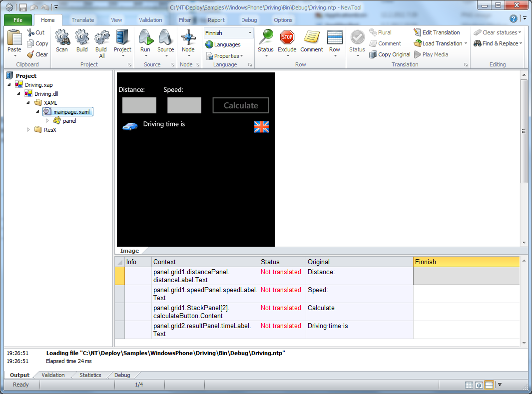The image size is (532, 394).
Task: Open the File menu tab
Action: pos(18,20)
